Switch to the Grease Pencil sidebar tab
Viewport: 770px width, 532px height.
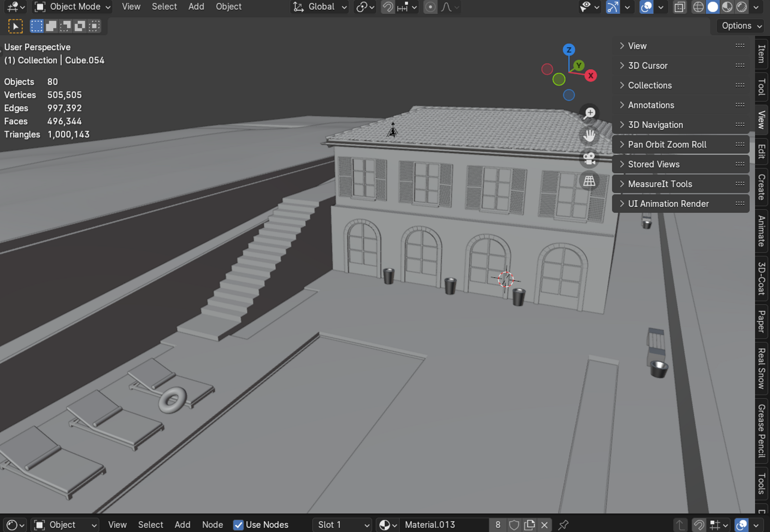(762, 431)
